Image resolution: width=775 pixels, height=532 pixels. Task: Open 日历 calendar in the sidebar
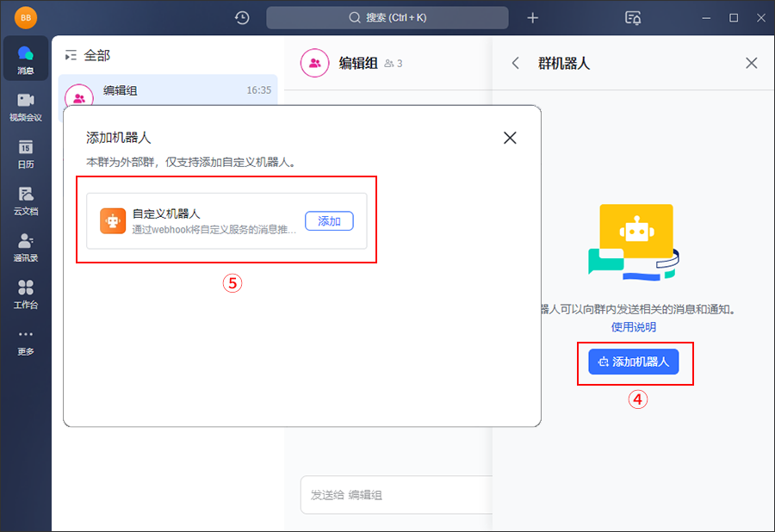(x=26, y=154)
